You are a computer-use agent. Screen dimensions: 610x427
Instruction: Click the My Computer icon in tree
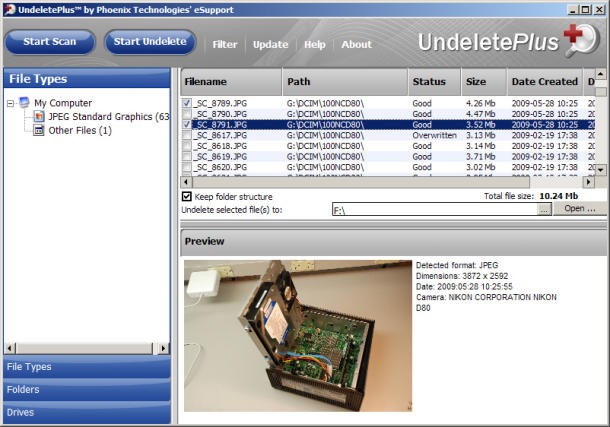click(x=24, y=103)
